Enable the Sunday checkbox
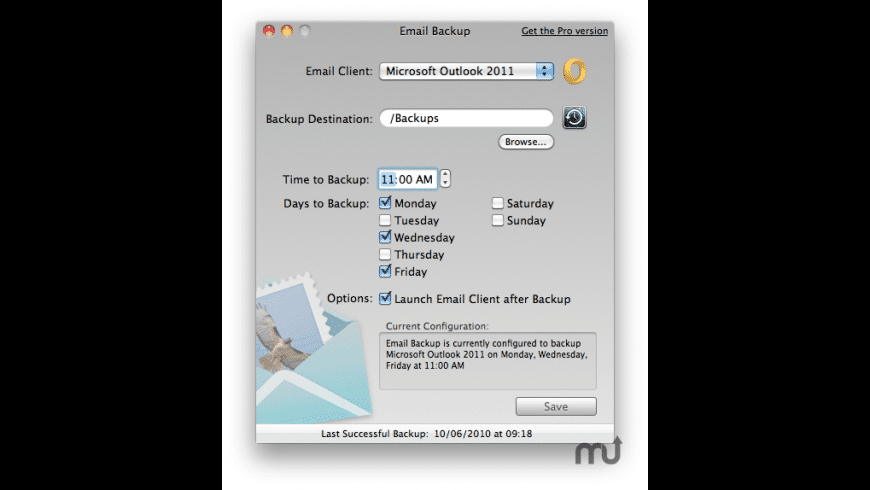This screenshot has width=870, height=490. coord(498,220)
